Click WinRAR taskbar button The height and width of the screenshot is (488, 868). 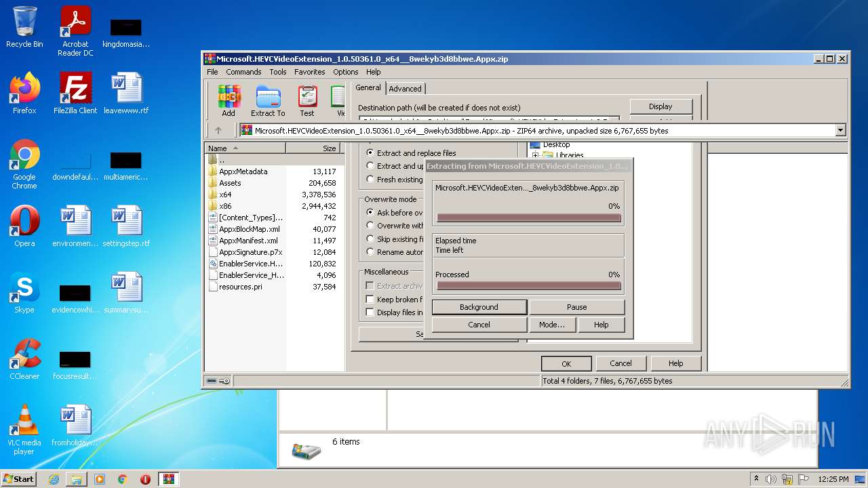pos(168,479)
